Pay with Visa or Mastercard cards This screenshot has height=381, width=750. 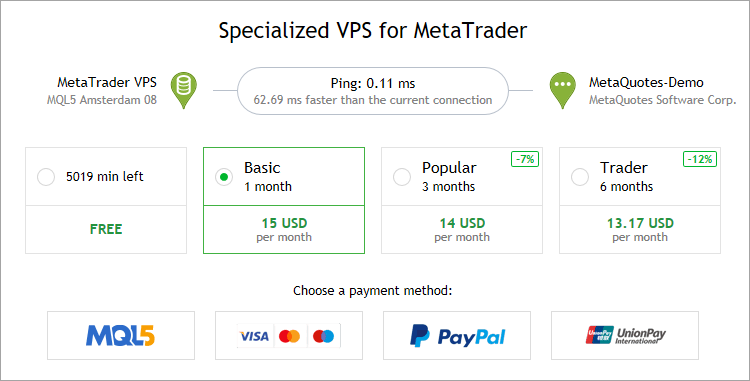click(289, 336)
